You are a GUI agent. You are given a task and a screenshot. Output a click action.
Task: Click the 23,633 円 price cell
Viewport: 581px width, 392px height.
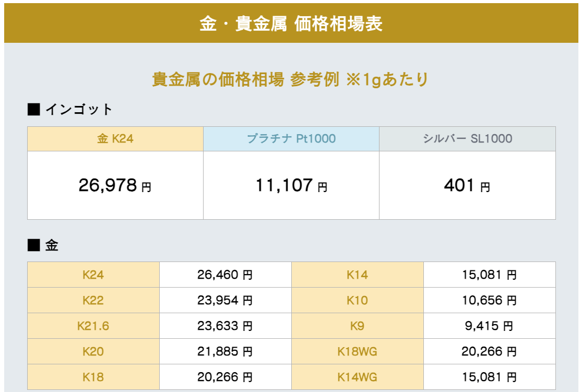click(x=225, y=326)
